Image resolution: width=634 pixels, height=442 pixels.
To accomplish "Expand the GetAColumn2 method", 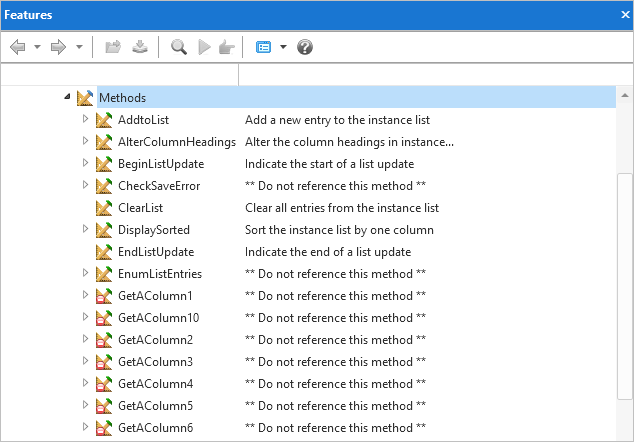I will tap(85, 338).
